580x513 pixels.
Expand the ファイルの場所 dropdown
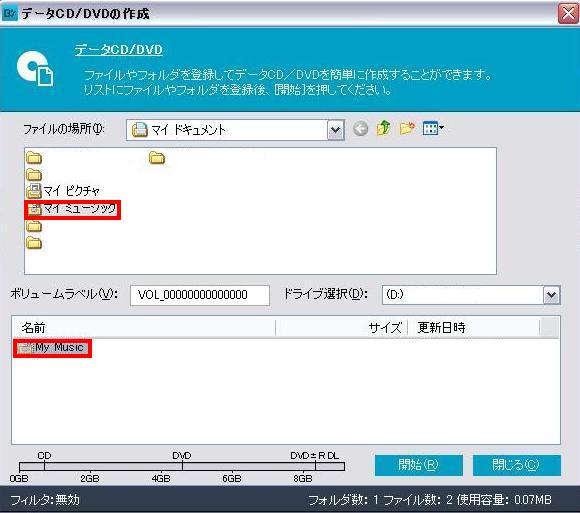pos(335,130)
